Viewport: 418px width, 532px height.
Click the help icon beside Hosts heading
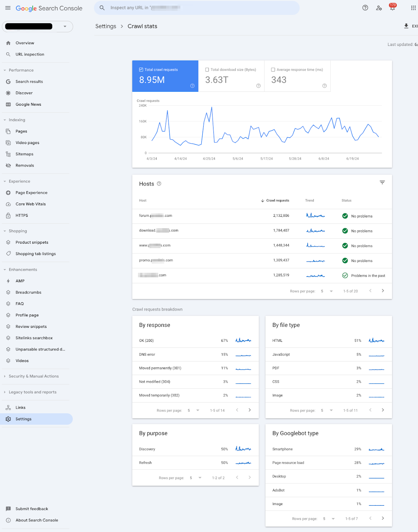(x=159, y=184)
